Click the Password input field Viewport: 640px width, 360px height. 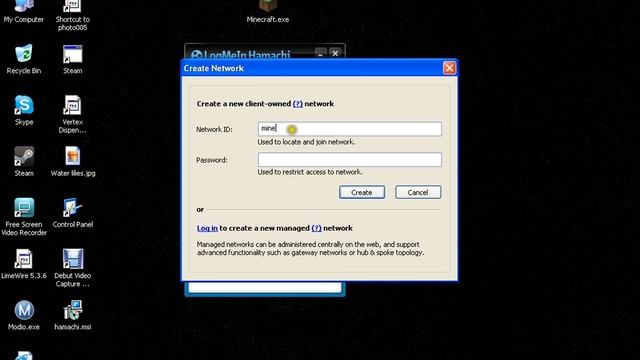click(349, 160)
